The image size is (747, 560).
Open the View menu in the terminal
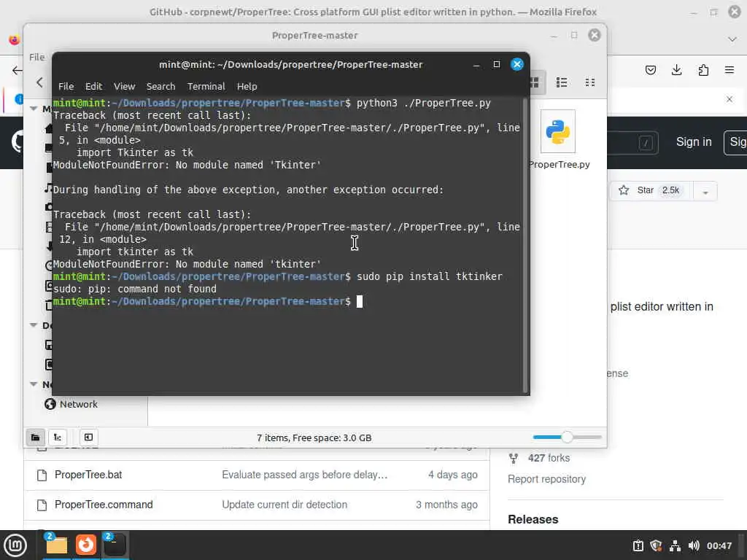tap(124, 86)
